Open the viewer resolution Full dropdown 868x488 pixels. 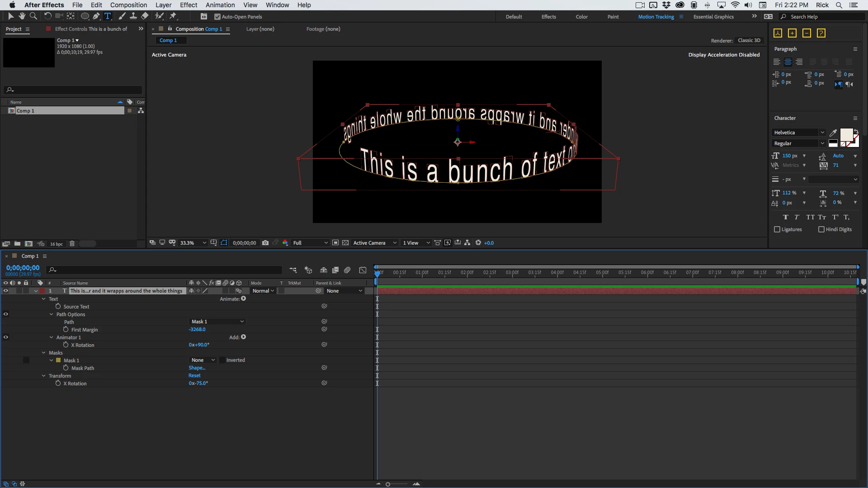(x=310, y=243)
